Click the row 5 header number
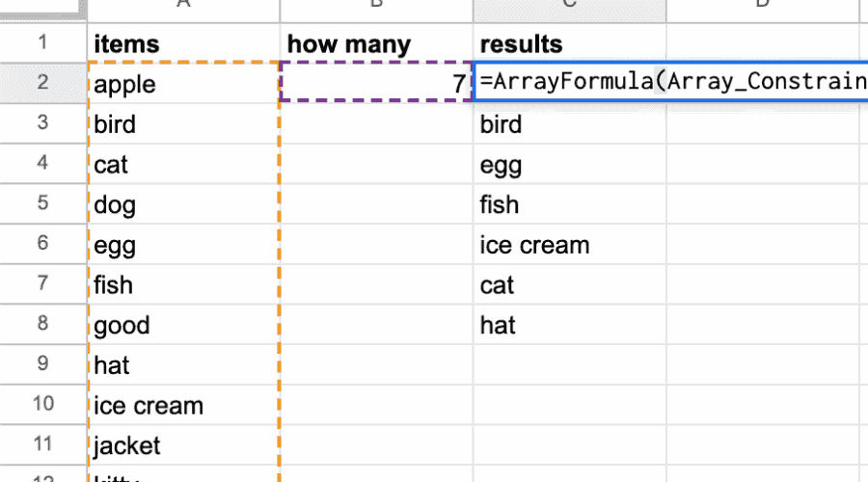The height and width of the screenshot is (482, 868). [x=42, y=204]
